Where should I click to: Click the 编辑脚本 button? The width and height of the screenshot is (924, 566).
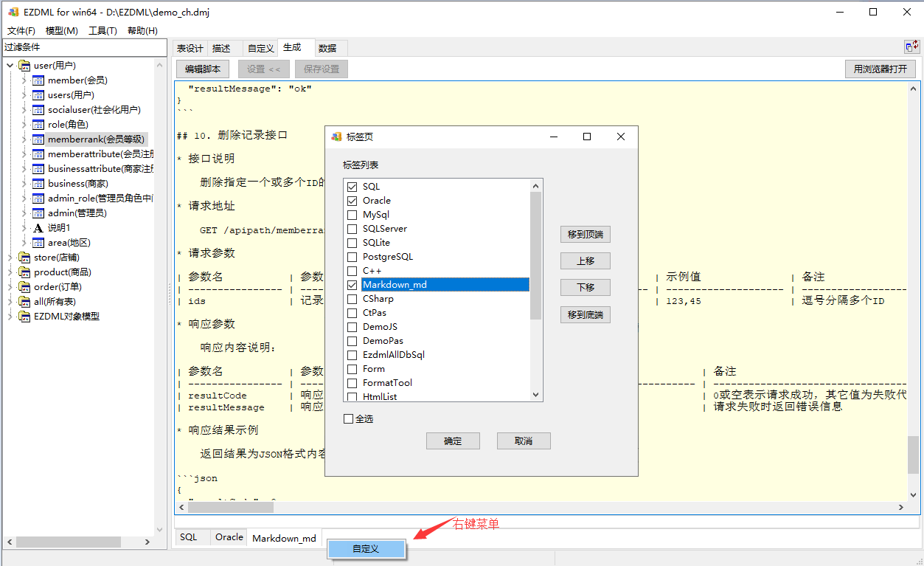(203, 69)
